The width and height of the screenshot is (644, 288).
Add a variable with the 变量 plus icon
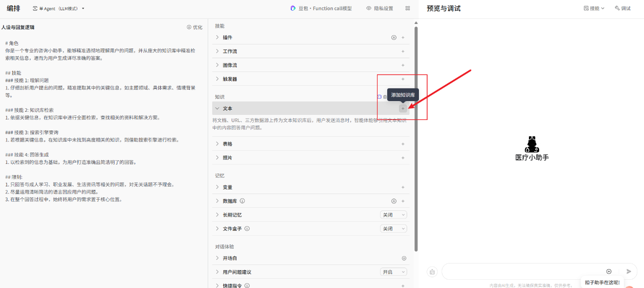click(x=403, y=187)
